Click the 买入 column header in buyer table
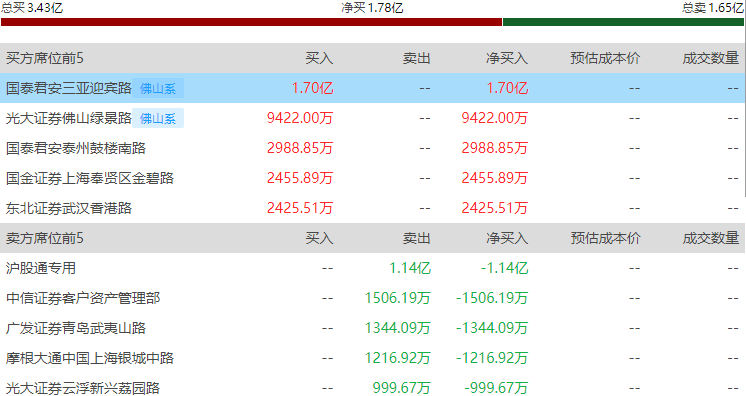 click(x=319, y=58)
